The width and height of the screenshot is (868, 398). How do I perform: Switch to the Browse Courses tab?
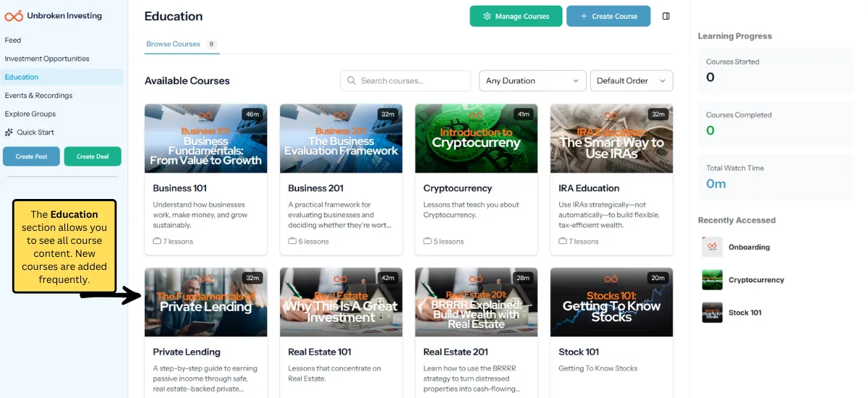coord(181,44)
